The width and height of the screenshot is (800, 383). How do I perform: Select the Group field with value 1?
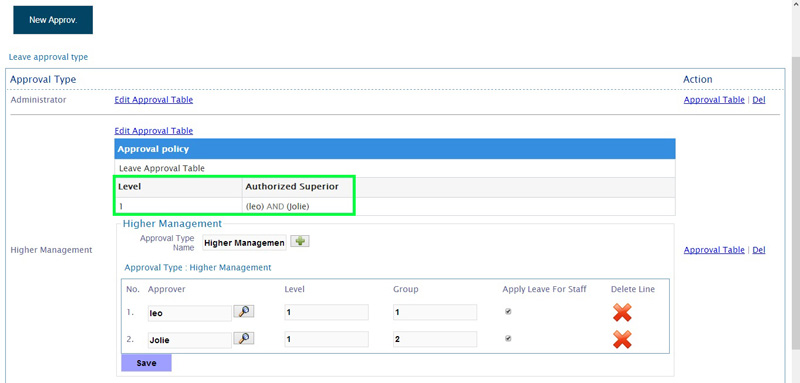pyautogui.click(x=435, y=313)
